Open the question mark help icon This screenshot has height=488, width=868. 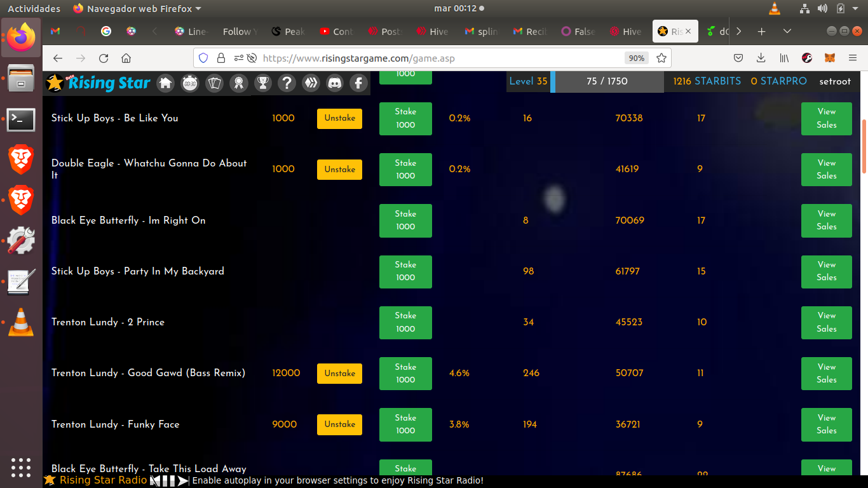point(287,83)
